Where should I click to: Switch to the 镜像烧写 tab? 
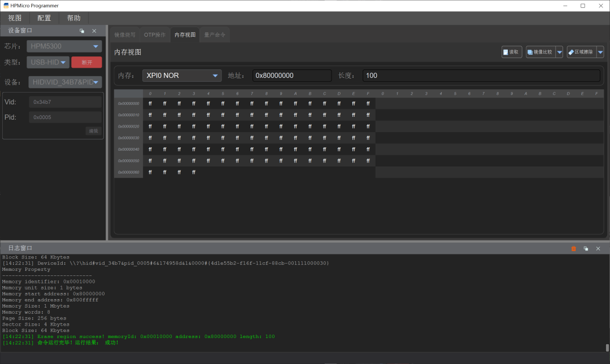[125, 34]
